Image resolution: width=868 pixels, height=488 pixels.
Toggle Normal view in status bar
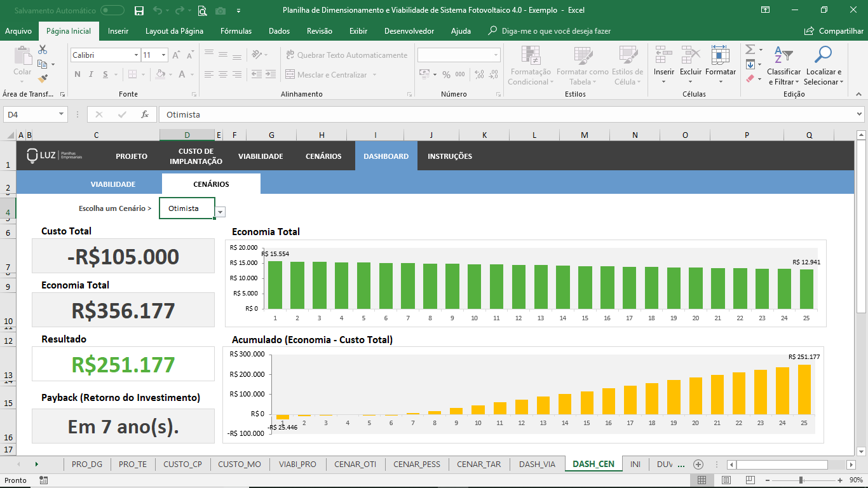pos(702,480)
